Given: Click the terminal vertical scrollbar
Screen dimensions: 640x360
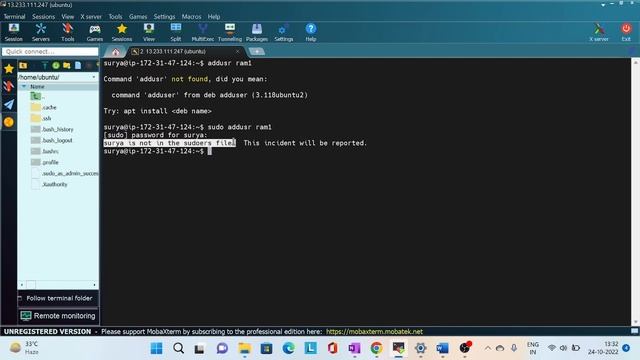Looking at the screenshot, I should pyautogui.click(x=635, y=192).
